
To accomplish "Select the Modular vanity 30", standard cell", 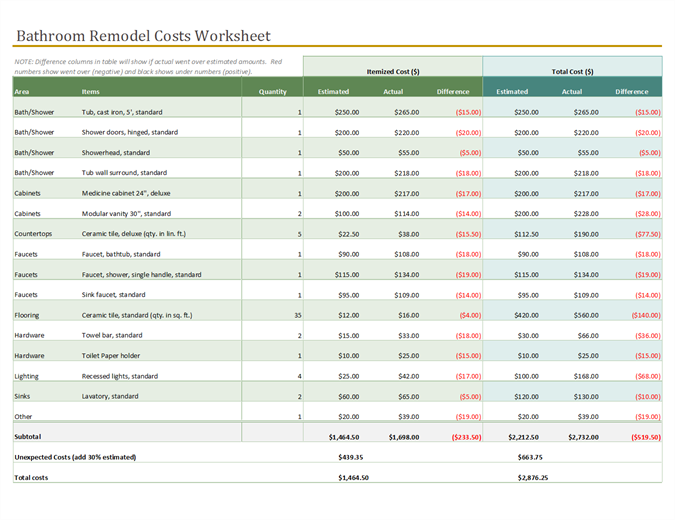I will (x=126, y=213).
